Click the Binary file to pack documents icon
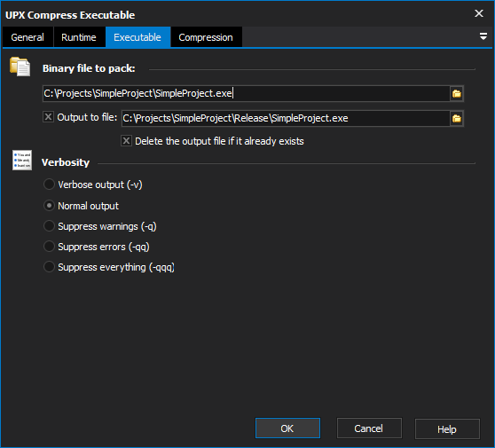The width and height of the screenshot is (495, 448). point(20,67)
